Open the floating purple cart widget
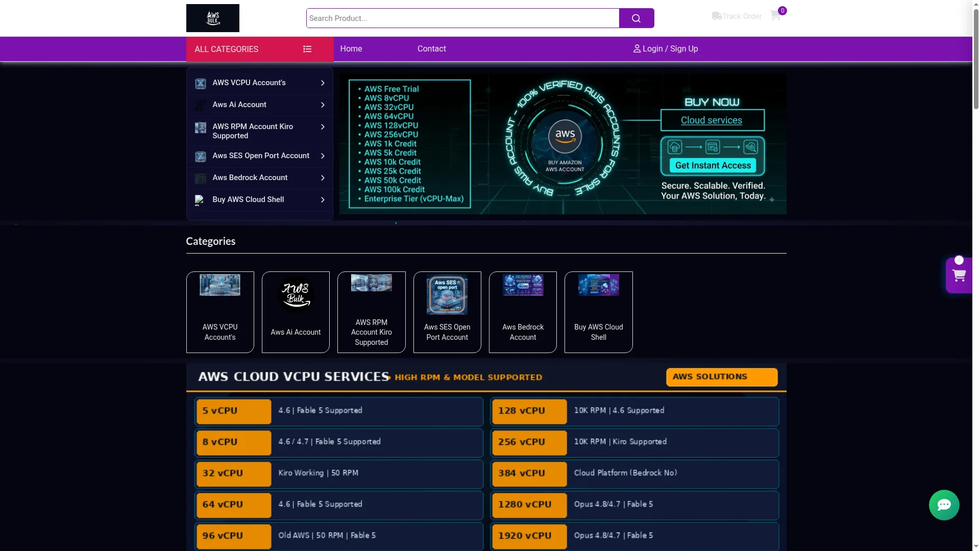Viewport: 980px width, 551px height. tap(959, 275)
